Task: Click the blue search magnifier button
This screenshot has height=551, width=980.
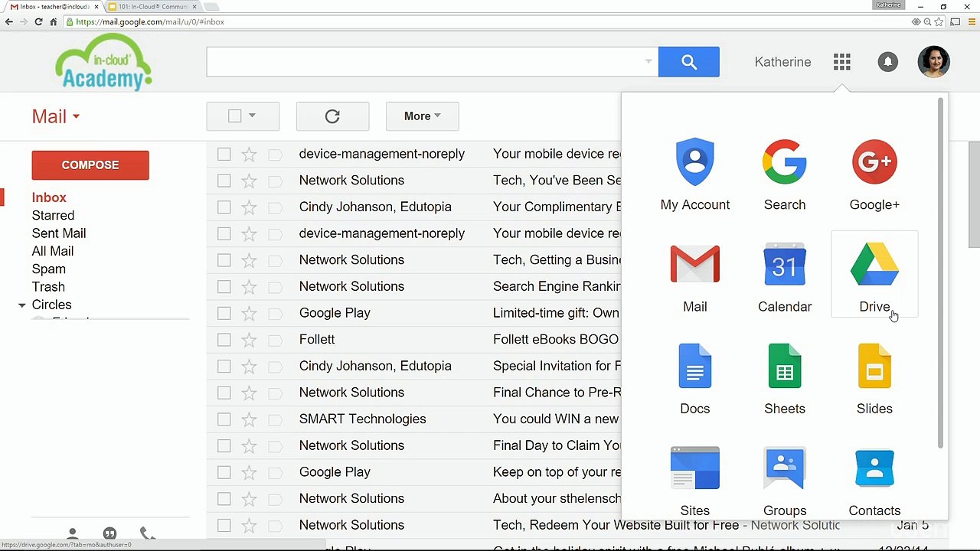Action: point(689,62)
